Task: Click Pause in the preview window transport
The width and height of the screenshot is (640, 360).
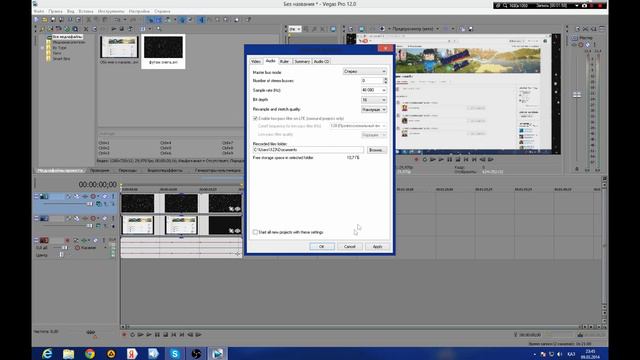Action: [x=449, y=160]
